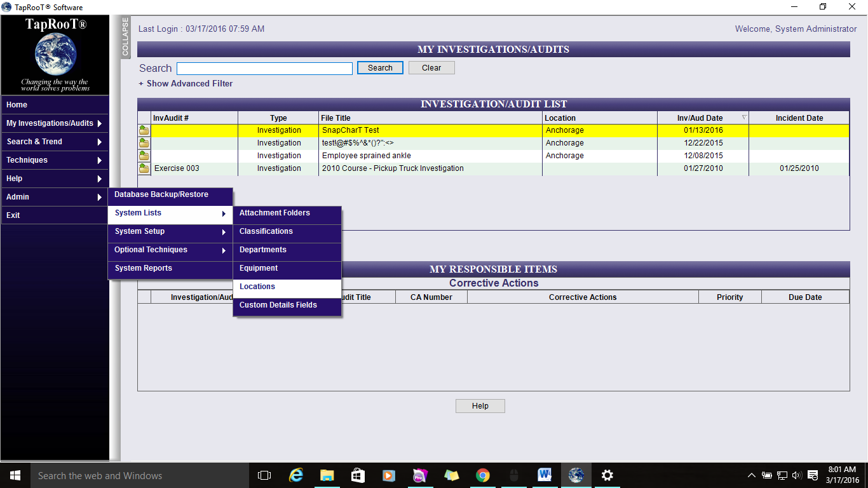Expand the System Setup submenu
Screen dimensions: 868x488
170,232
